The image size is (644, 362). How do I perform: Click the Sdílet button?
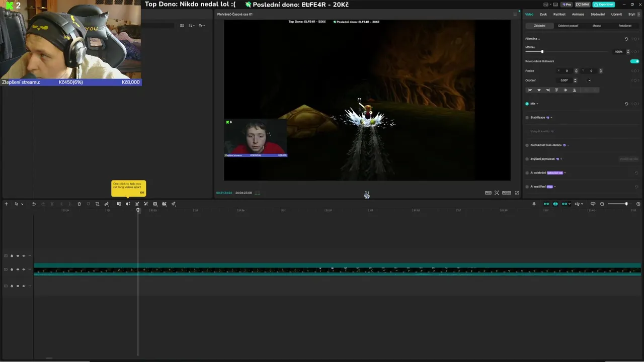pos(583,4)
